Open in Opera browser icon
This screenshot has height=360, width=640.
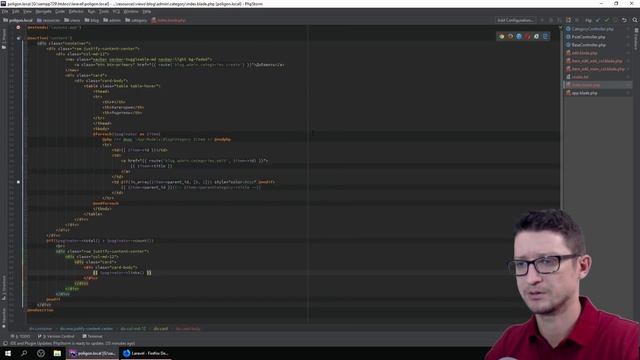528,36
